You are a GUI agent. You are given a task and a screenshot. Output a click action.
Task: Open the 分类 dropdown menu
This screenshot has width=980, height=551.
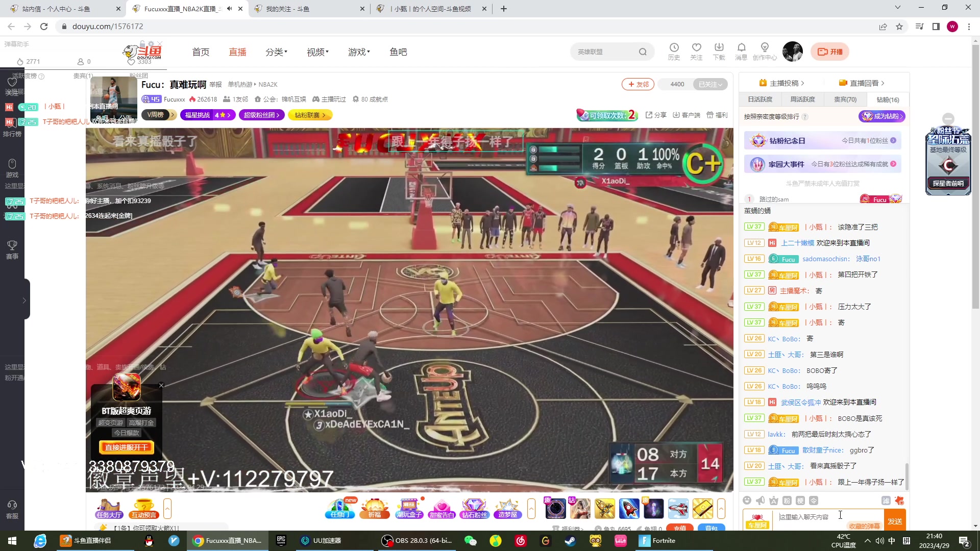276,52
